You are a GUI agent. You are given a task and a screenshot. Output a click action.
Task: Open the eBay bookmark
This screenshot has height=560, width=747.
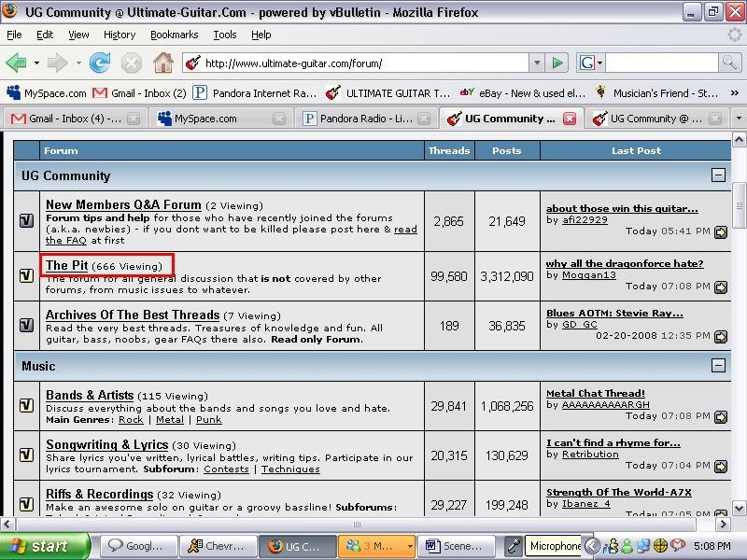(523, 92)
